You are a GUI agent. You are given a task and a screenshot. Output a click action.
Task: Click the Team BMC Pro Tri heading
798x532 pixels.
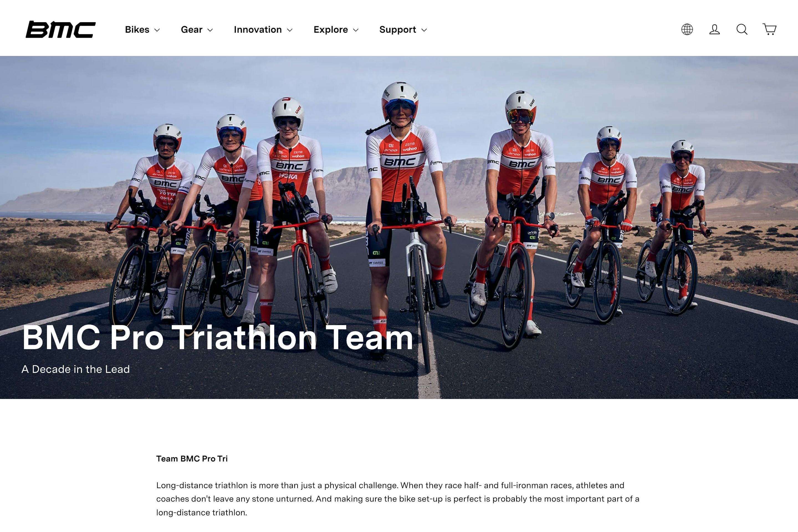192,459
